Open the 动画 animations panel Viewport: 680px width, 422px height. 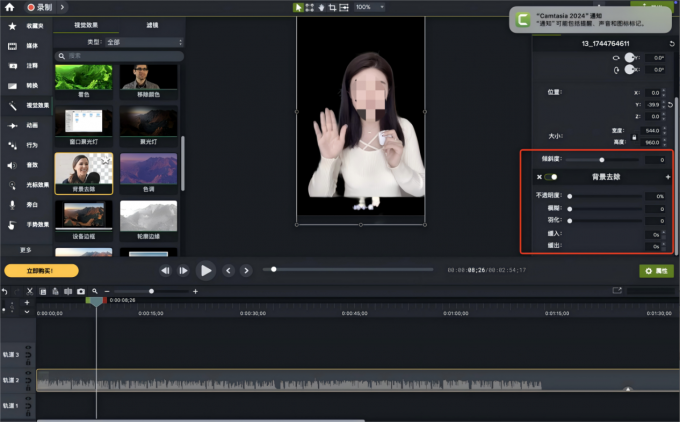[x=27, y=125]
